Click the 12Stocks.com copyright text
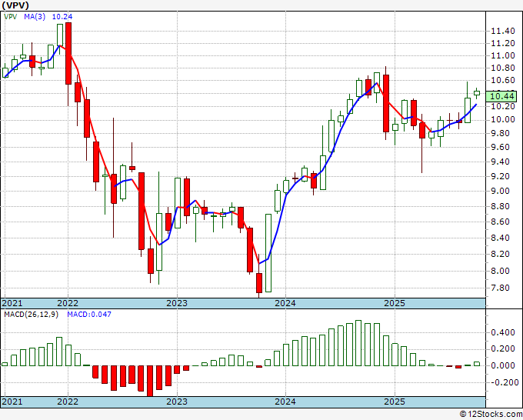The height and width of the screenshot is (420, 523). pos(491,415)
